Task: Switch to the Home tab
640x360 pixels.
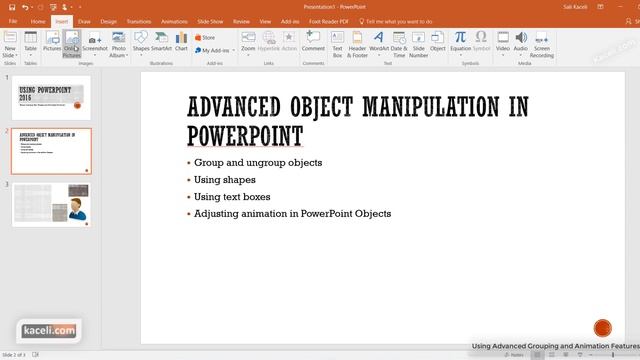Action: coord(38,21)
